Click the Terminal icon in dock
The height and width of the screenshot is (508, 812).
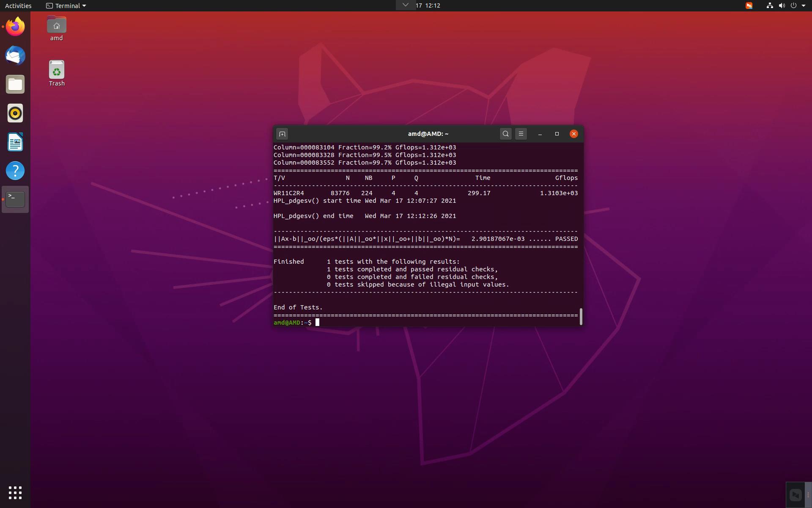point(15,199)
